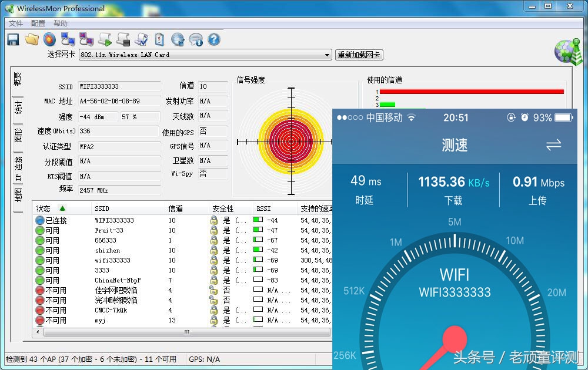Stop logging via the stop script icon
Screen dimensions: 588x370
coord(122,39)
